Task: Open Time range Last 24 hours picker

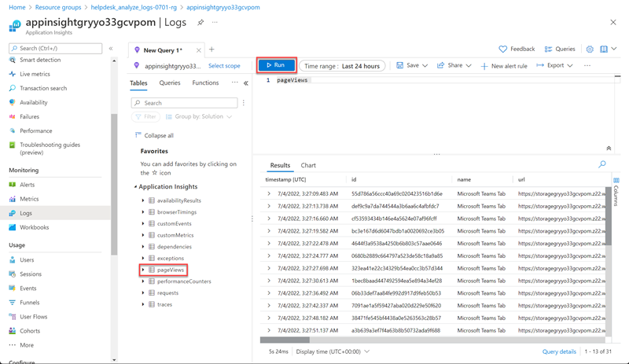Action: click(x=342, y=66)
